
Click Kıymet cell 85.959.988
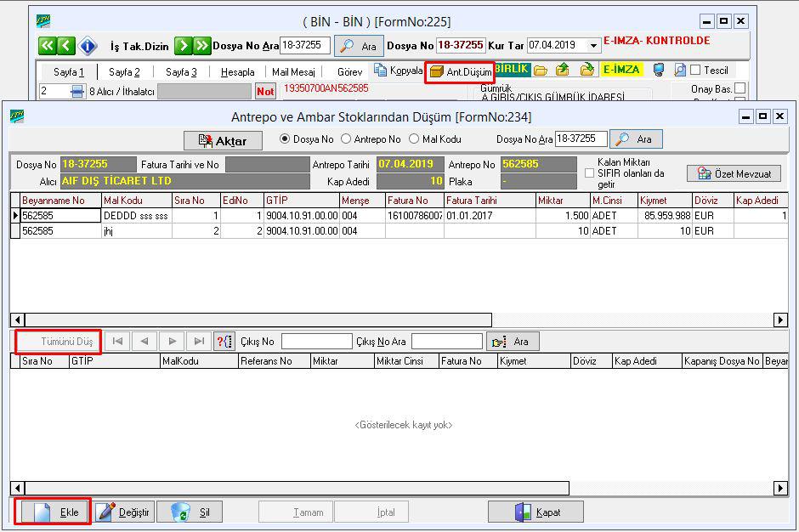coord(665,216)
